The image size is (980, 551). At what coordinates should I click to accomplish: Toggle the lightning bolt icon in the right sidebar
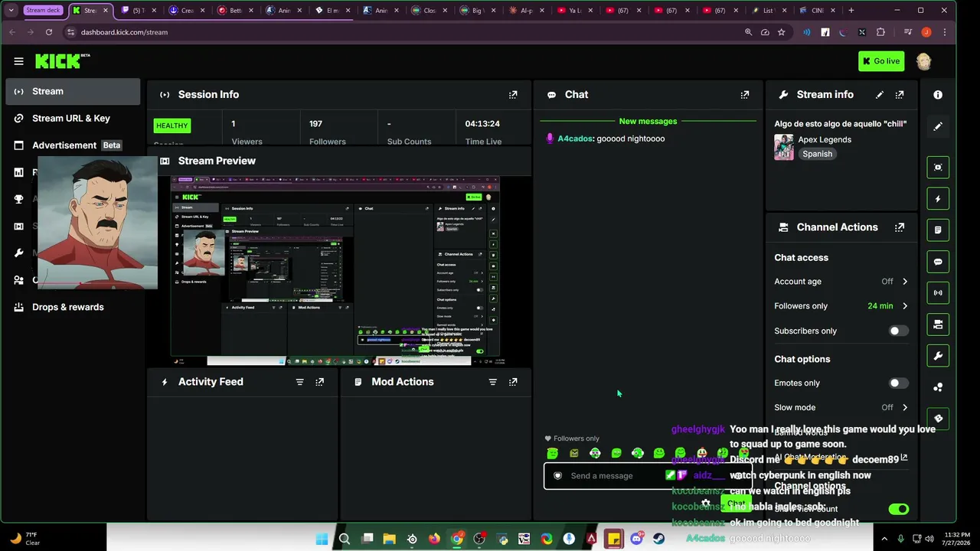(x=938, y=199)
